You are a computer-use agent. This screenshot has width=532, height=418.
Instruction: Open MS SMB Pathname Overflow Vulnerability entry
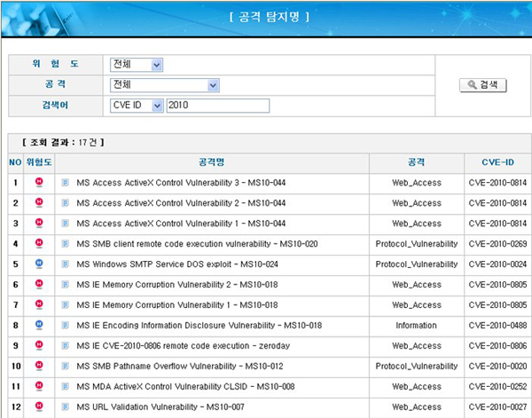pyautogui.click(x=180, y=366)
